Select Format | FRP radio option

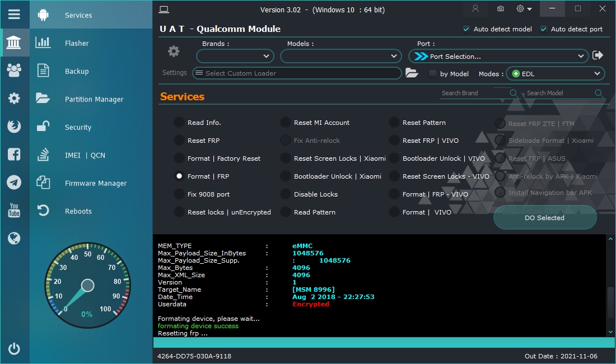click(179, 176)
